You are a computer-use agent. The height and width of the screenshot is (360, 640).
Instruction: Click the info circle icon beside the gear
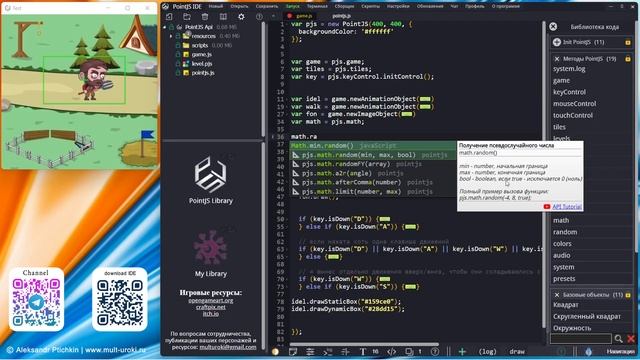pos(259,17)
